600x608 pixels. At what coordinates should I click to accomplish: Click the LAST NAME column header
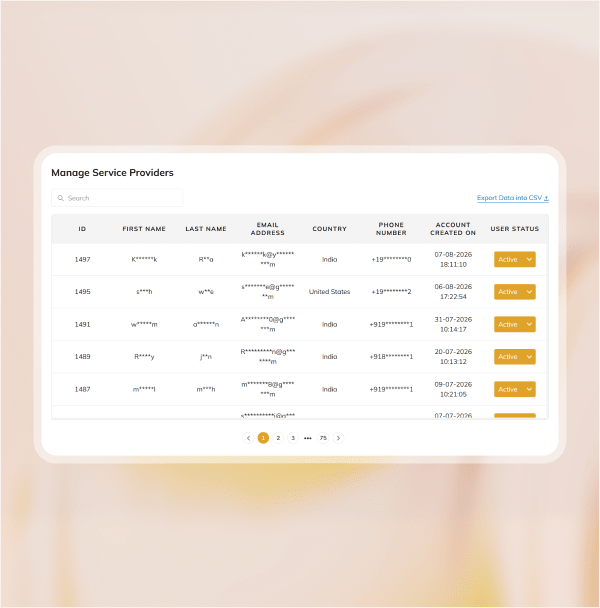206,229
